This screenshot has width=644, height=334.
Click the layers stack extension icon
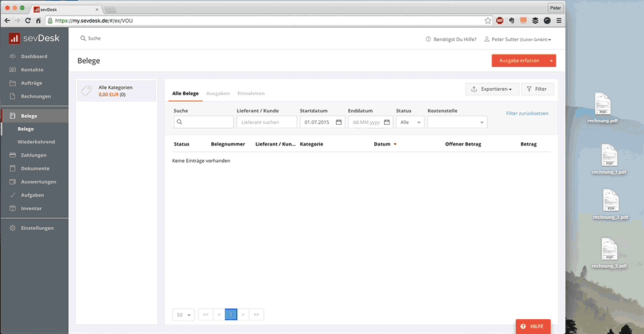click(535, 21)
